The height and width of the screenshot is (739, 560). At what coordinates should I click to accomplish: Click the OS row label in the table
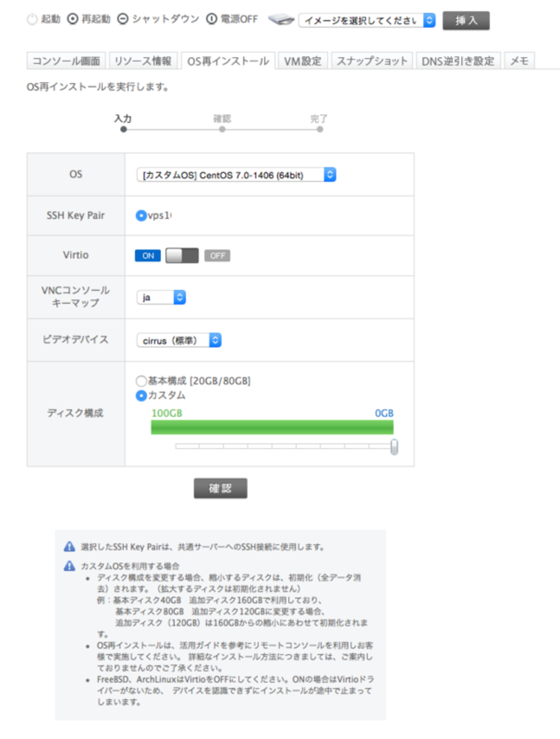coord(76,174)
